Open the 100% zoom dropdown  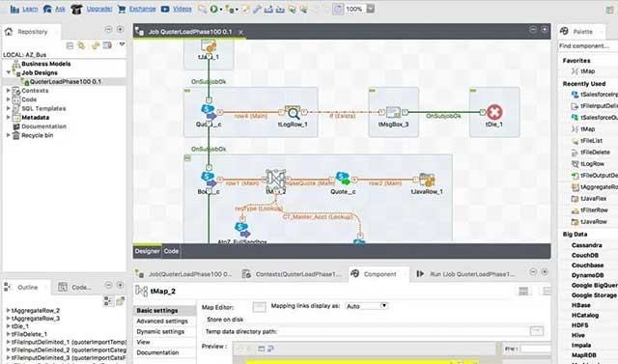[x=371, y=9]
